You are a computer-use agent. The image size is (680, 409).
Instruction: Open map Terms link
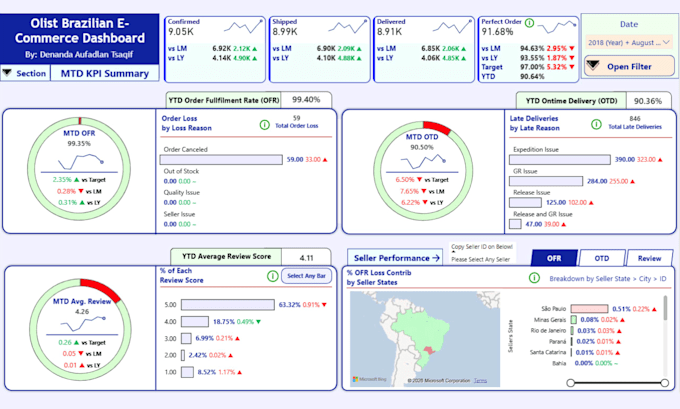[x=480, y=380]
